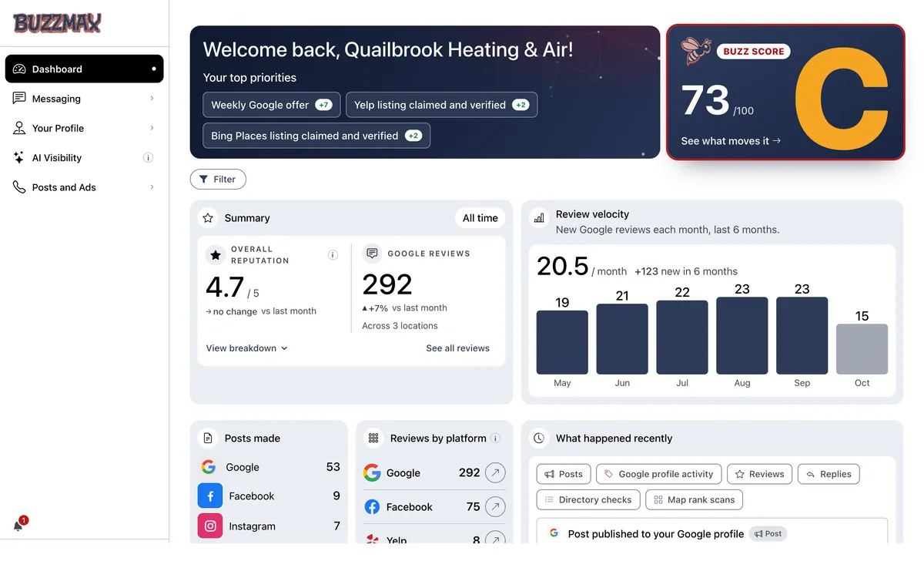924x578 pixels.
Task: Click 'Across 3 locations' text
Action: coord(400,326)
